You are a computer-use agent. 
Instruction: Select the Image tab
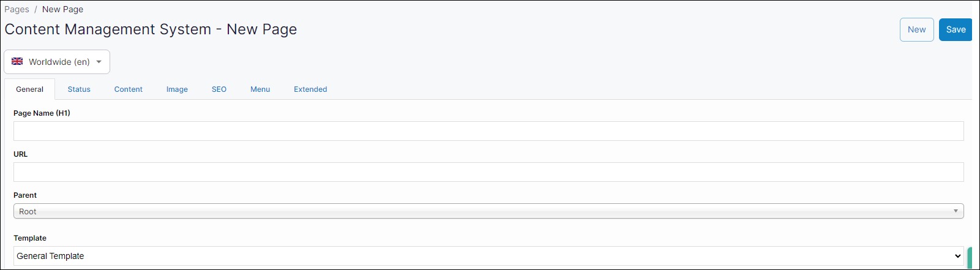coord(177,89)
